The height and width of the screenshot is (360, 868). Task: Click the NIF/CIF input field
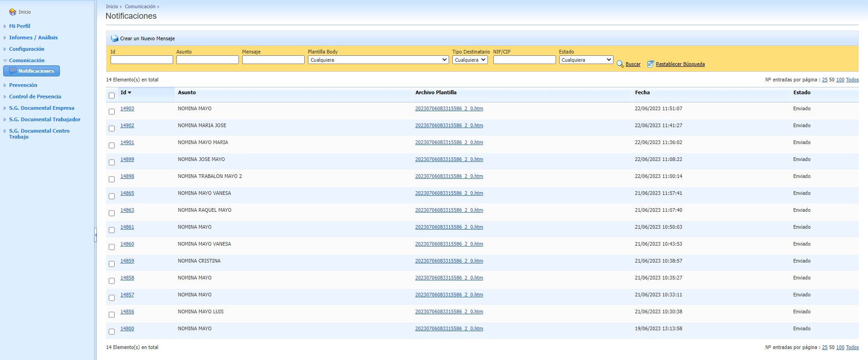[524, 60]
